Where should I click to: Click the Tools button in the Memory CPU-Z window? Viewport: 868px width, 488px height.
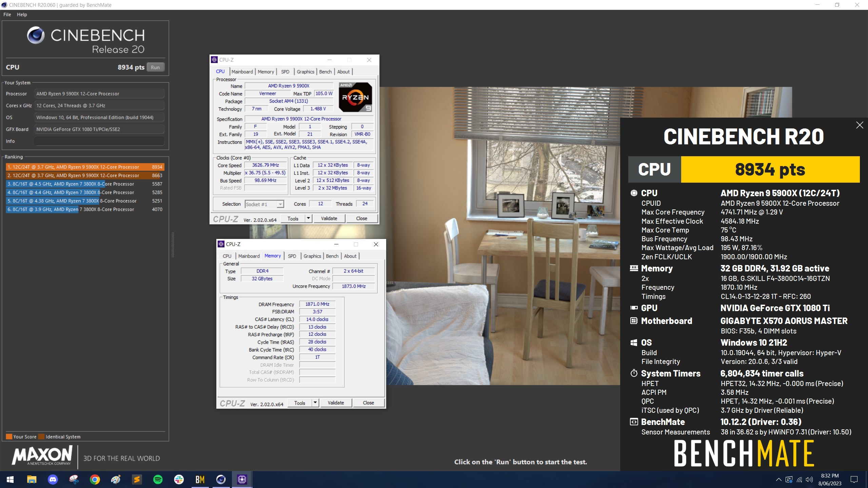pyautogui.click(x=300, y=403)
